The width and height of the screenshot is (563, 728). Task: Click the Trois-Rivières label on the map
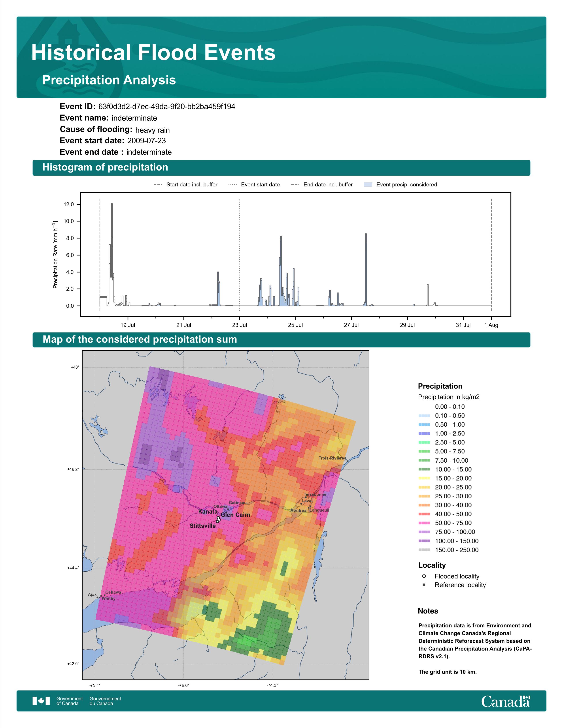pyautogui.click(x=332, y=458)
